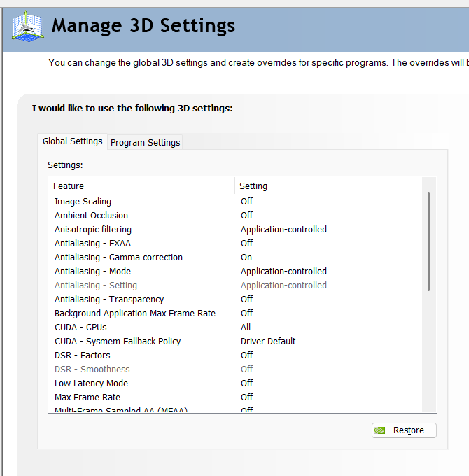Click the vertical scrollbar thumb in settings list
469x476 pixels.
click(428, 241)
